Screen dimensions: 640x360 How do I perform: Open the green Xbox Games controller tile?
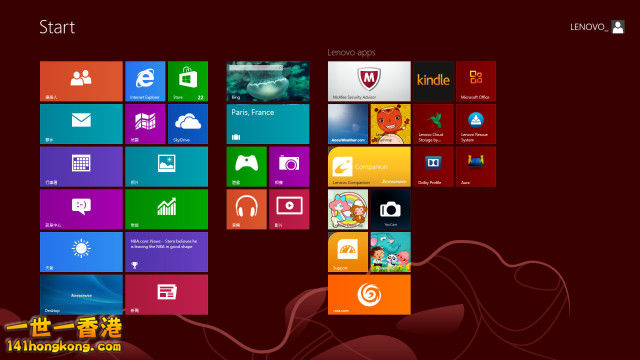click(247, 167)
